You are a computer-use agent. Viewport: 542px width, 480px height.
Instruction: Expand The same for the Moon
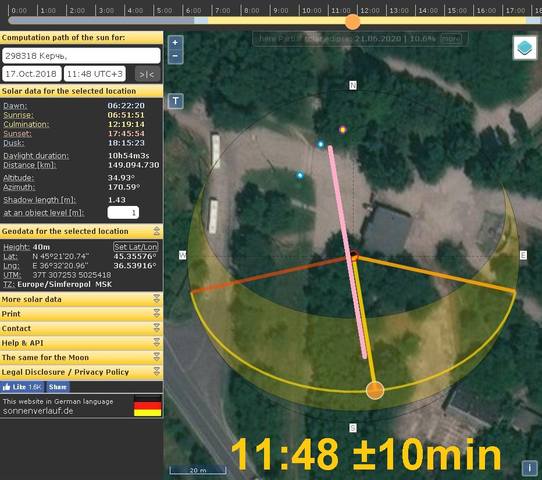[81, 357]
